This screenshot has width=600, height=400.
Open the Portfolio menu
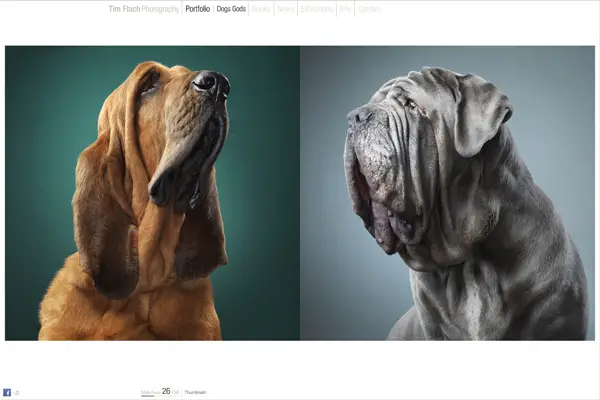[198, 9]
